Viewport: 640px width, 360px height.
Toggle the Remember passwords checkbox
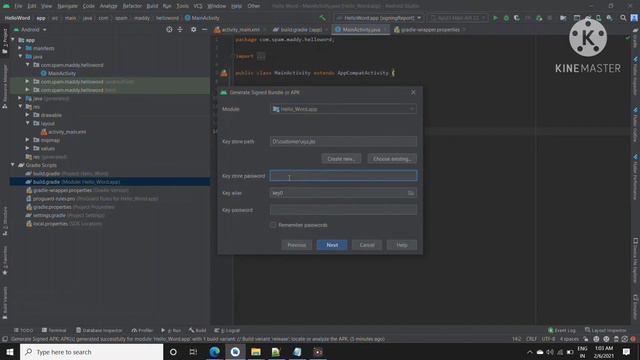(273, 225)
